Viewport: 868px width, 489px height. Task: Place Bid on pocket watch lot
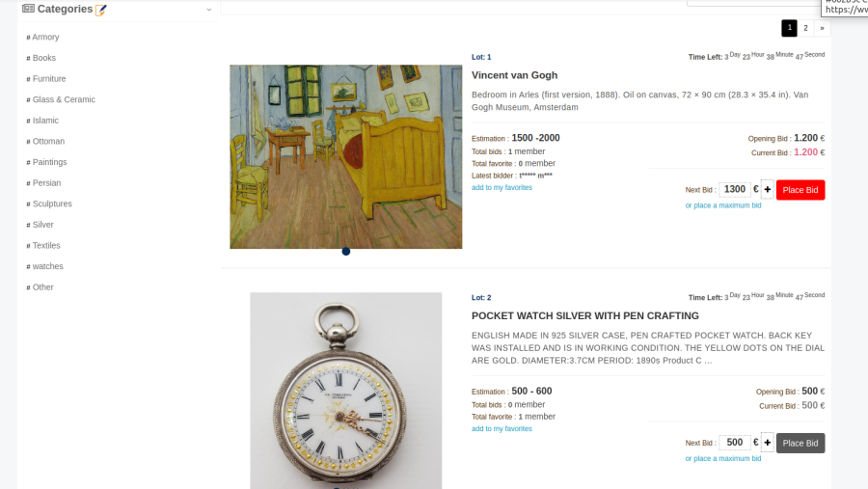pyautogui.click(x=800, y=443)
